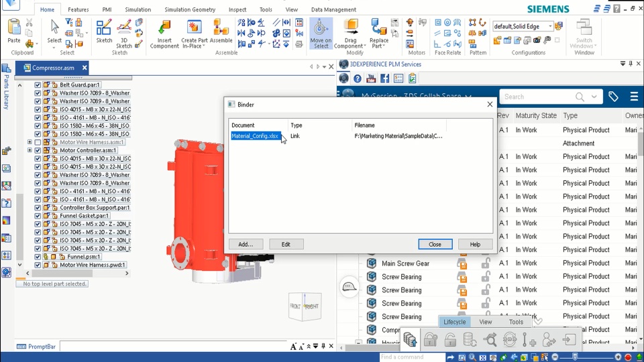Open the hamburger menu in 3DEXPERIENCE panel
This screenshot has width=644, height=362.
pyautogui.click(x=634, y=97)
